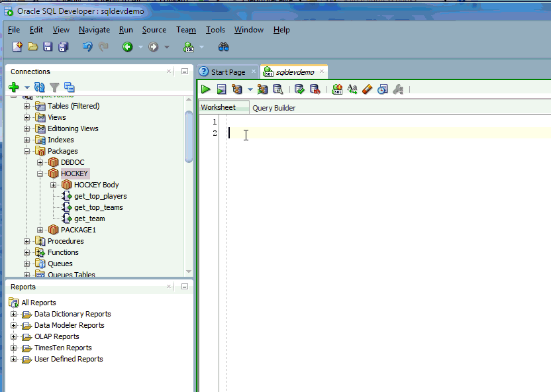This screenshot has width=551, height=392.
Task: Click the Undo toolbar icon
Action: click(x=87, y=47)
